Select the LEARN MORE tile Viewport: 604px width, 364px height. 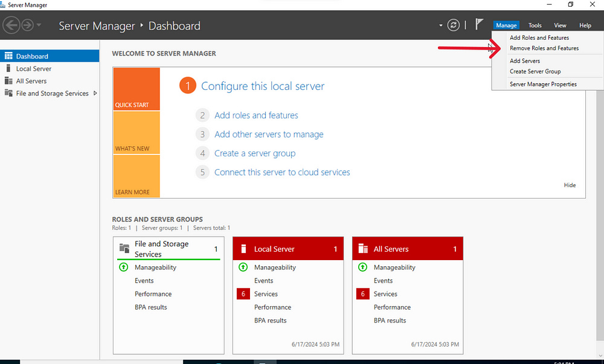(x=137, y=176)
